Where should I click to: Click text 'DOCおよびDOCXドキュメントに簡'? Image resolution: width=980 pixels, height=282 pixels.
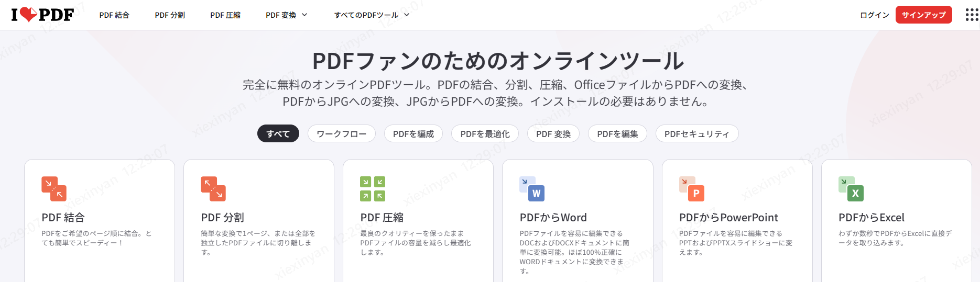pyautogui.click(x=574, y=243)
